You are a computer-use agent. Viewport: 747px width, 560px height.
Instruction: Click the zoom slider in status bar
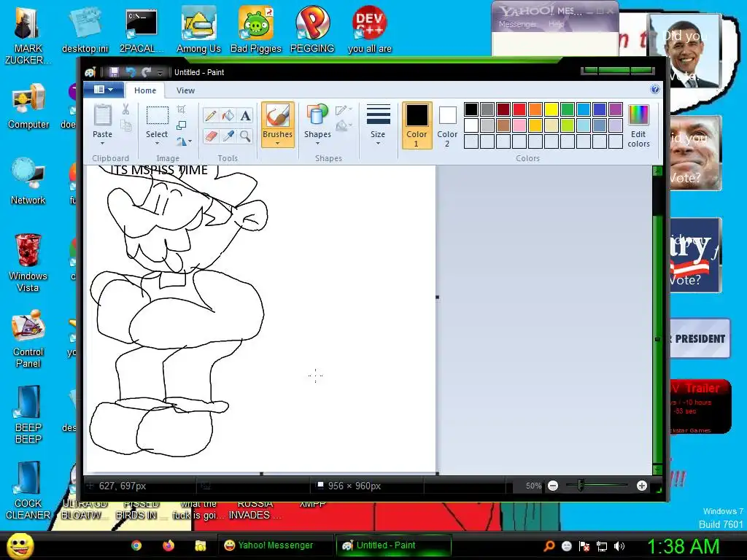580,485
